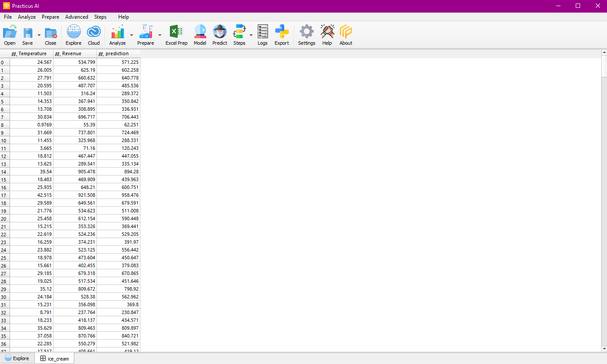Expand the Analyze dropdown arrow

coord(132,35)
